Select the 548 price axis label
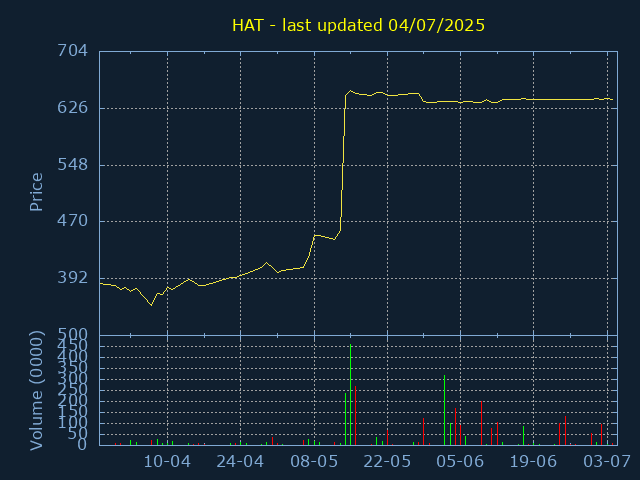This screenshot has width=640, height=480. 72,165
